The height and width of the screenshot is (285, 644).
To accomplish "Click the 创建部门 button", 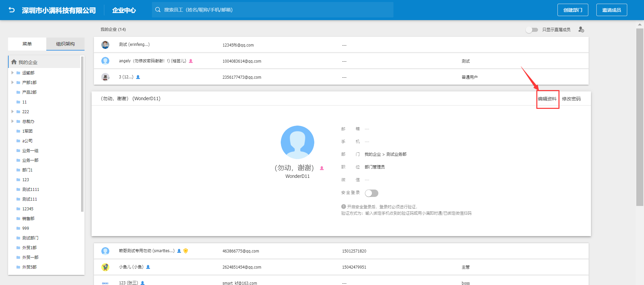I will pos(573,10).
